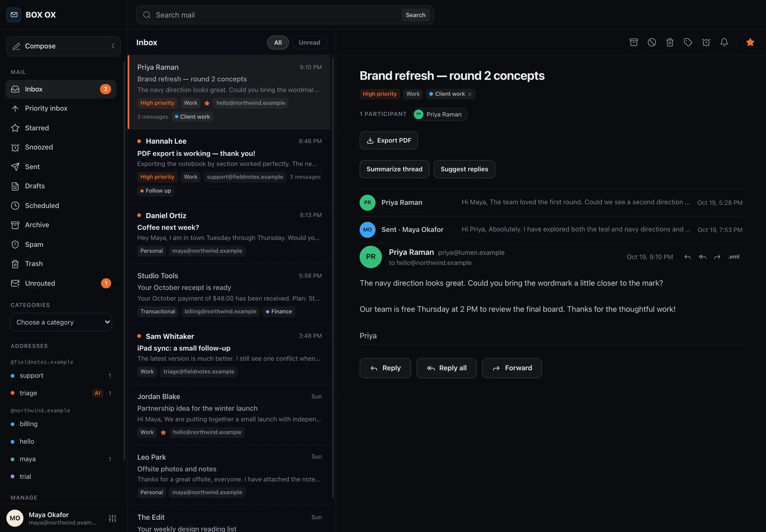This screenshot has height=532, width=766.
Task: Expand Priya Raman's Oct 19, 5:28 PM message
Action: (551, 203)
